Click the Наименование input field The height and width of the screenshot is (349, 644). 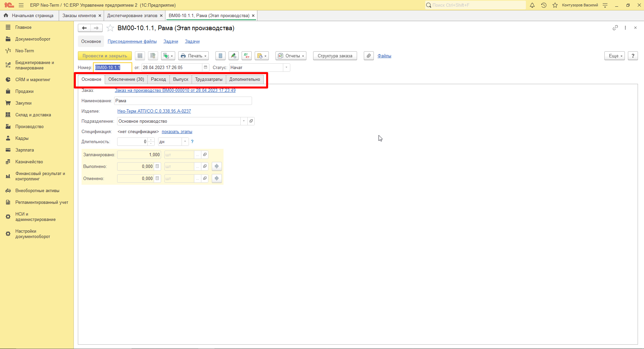(183, 101)
